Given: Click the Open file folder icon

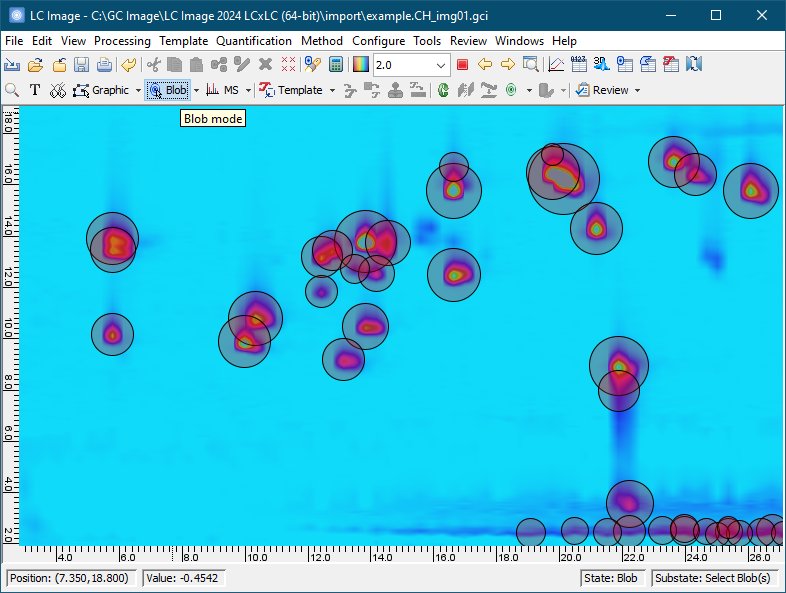Looking at the screenshot, I should (x=35, y=65).
